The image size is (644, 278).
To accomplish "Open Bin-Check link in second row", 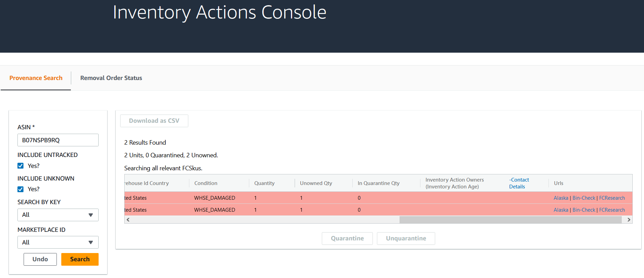I will pyautogui.click(x=584, y=210).
